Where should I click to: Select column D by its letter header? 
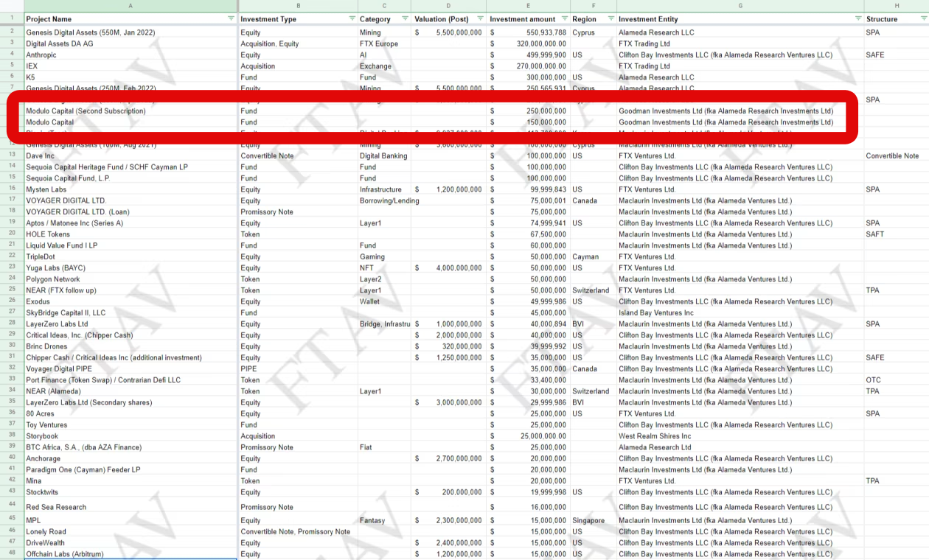pyautogui.click(x=449, y=6)
